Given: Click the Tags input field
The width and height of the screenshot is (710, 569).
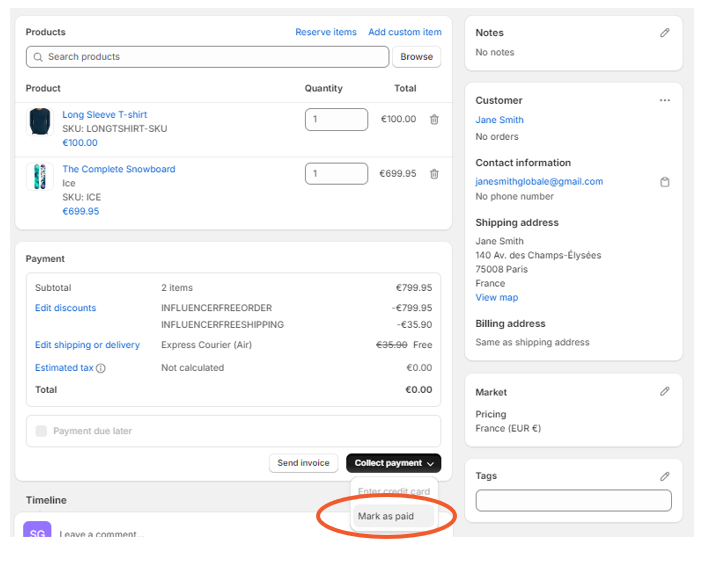Looking at the screenshot, I should coord(573,501).
